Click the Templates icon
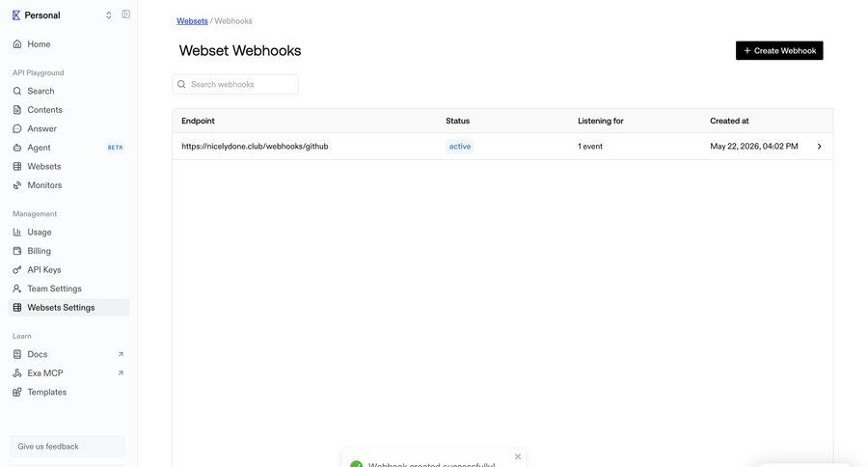Image resolution: width=868 pixels, height=467 pixels. point(17,392)
